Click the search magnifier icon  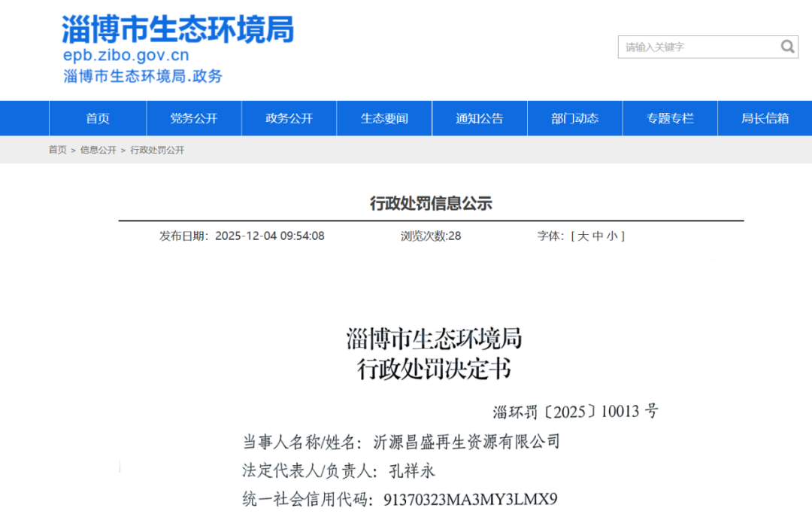coord(786,47)
